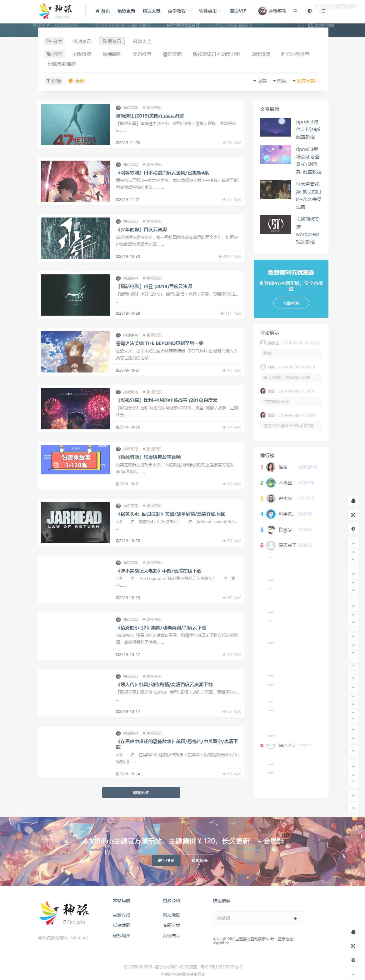This screenshot has width=365, height=980.
Task: Click the view count icon showing 114
Action: 222,313
